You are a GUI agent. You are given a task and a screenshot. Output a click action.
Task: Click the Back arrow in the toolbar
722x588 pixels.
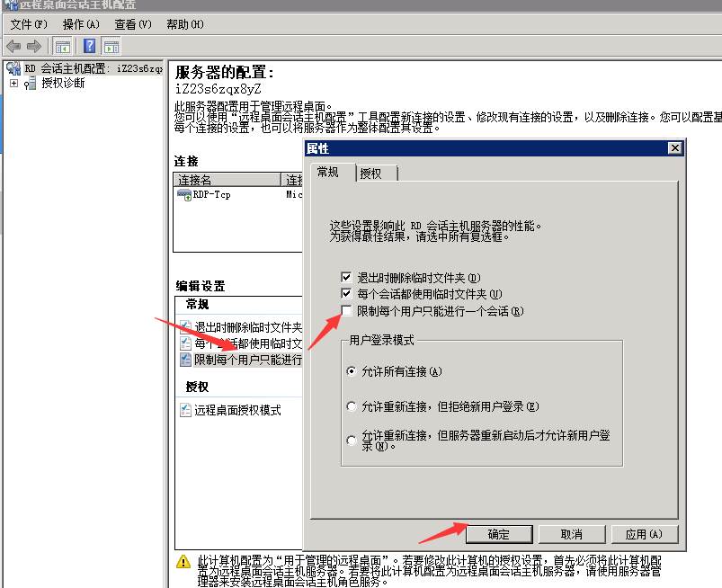(13, 46)
